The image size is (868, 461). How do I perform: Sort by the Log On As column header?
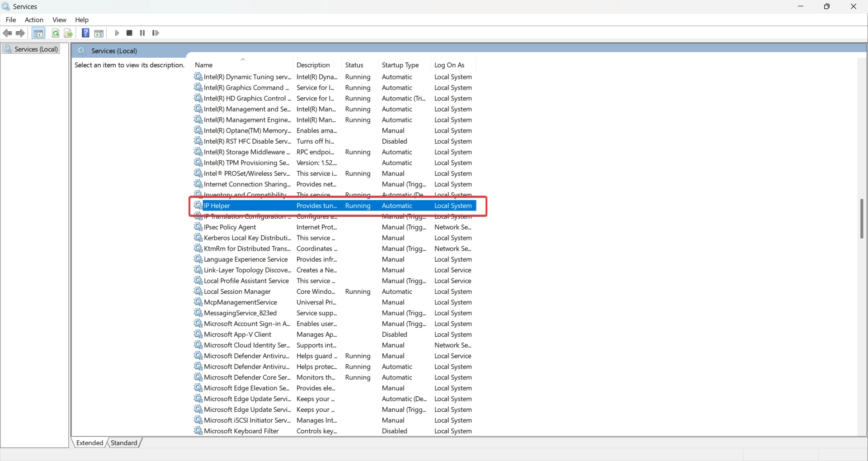(x=453, y=65)
